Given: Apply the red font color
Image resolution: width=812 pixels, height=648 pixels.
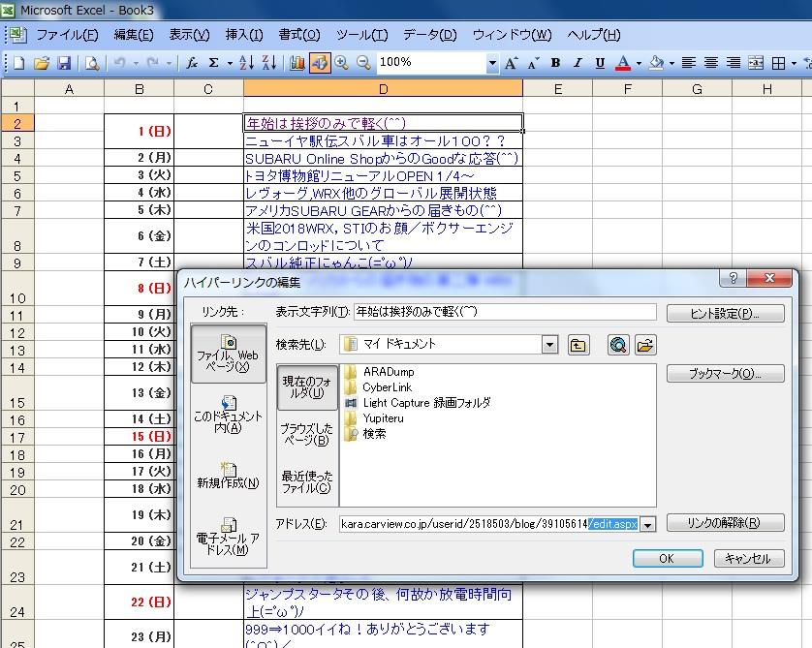Looking at the screenshot, I should (623, 63).
